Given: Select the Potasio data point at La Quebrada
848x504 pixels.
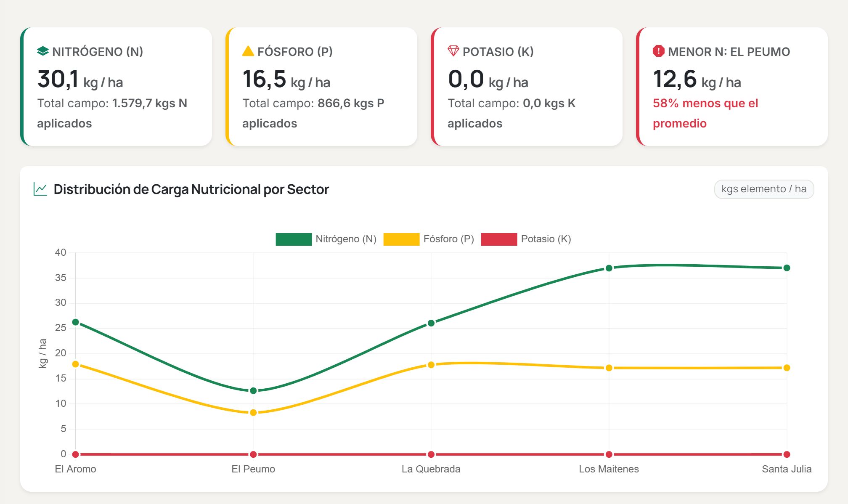Looking at the screenshot, I should tap(431, 454).
